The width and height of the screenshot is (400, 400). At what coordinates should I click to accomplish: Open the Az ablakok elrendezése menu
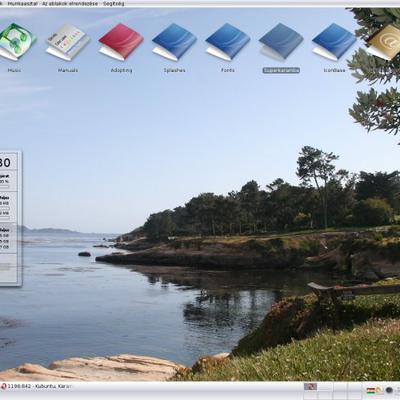tap(70, 4)
